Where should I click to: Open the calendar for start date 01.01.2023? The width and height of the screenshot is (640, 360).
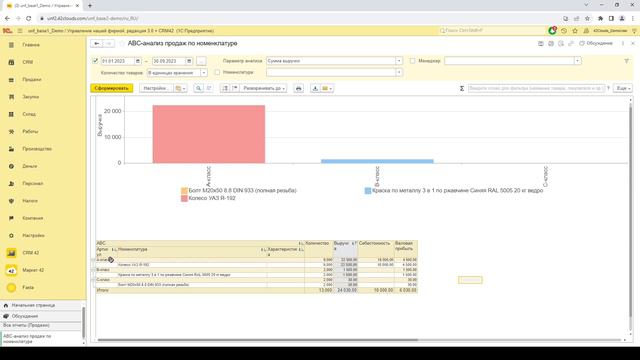tap(138, 61)
